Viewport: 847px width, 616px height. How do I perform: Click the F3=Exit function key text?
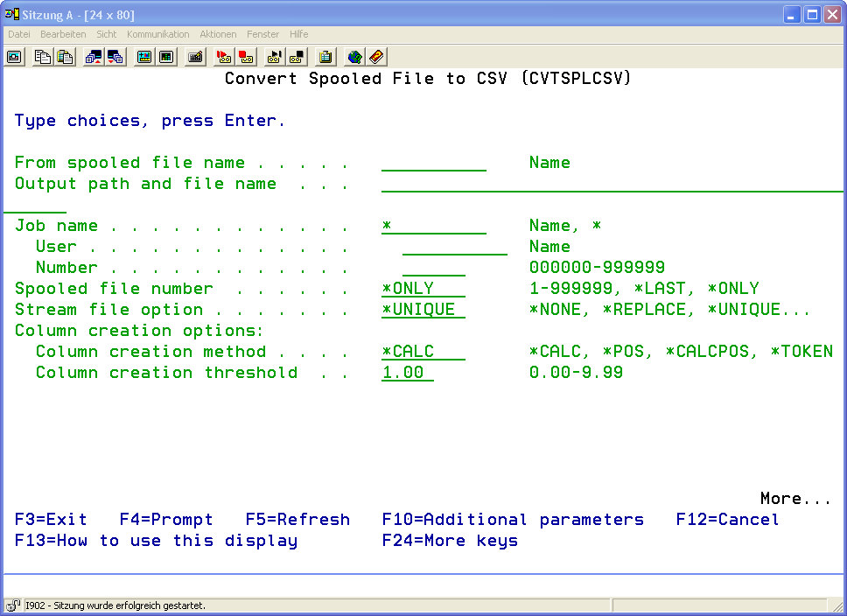[x=51, y=520]
